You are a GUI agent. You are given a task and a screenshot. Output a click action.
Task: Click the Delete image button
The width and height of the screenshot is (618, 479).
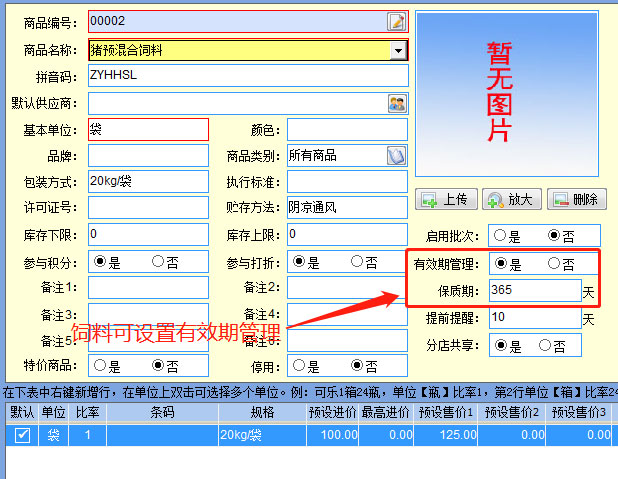coord(577,199)
